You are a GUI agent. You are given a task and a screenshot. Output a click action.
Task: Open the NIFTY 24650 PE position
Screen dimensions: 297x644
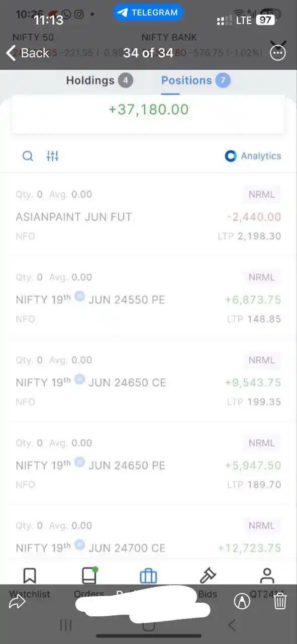[x=148, y=464]
